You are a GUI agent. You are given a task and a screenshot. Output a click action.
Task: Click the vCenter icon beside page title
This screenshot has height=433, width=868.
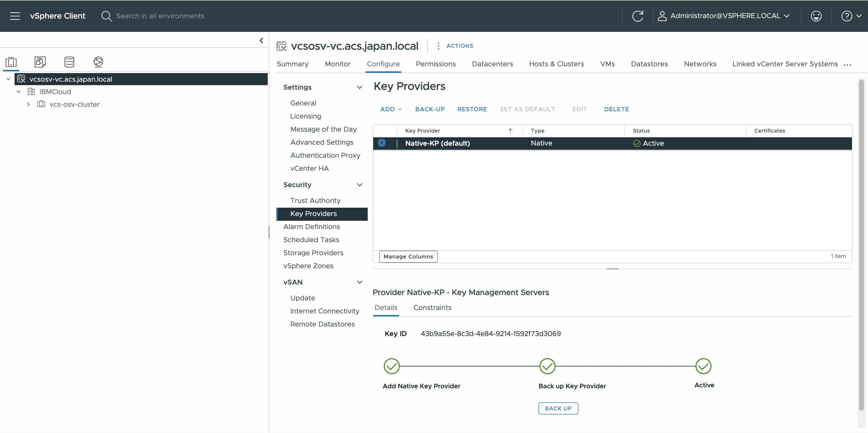[281, 46]
